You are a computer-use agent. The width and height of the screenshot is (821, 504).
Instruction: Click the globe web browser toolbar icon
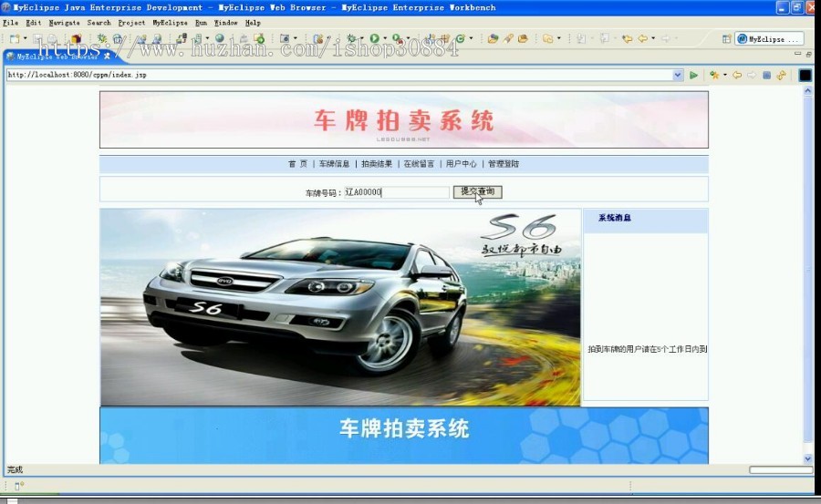coord(219,38)
